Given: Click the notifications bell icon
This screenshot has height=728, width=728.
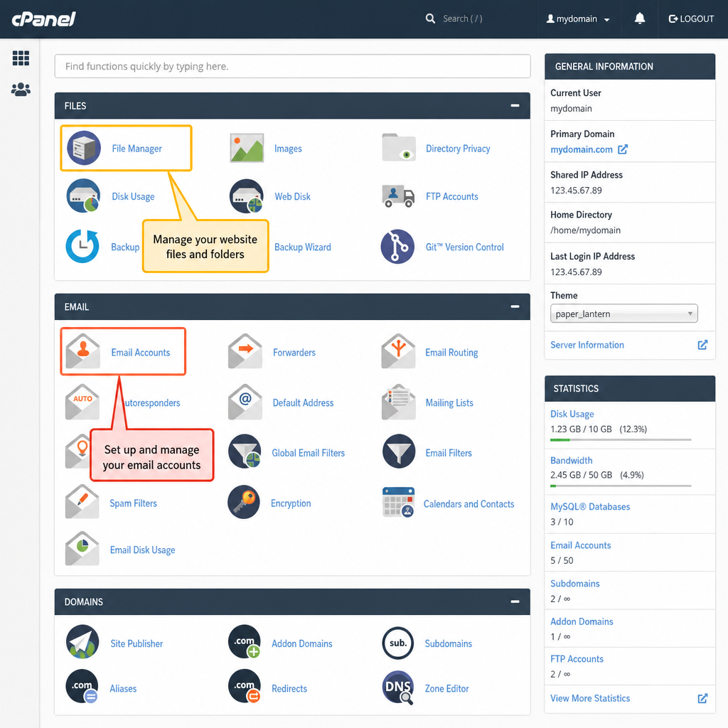Looking at the screenshot, I should [639, 18].
